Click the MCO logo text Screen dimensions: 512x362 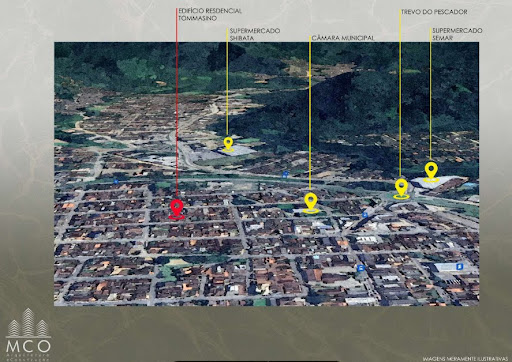[28, 346]
